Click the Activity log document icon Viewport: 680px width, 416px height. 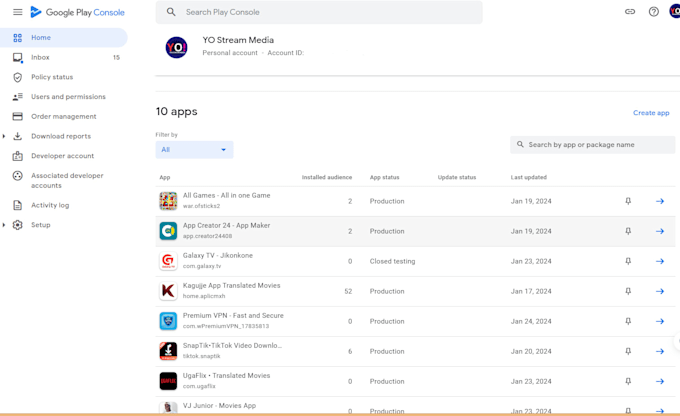(17, 205)
